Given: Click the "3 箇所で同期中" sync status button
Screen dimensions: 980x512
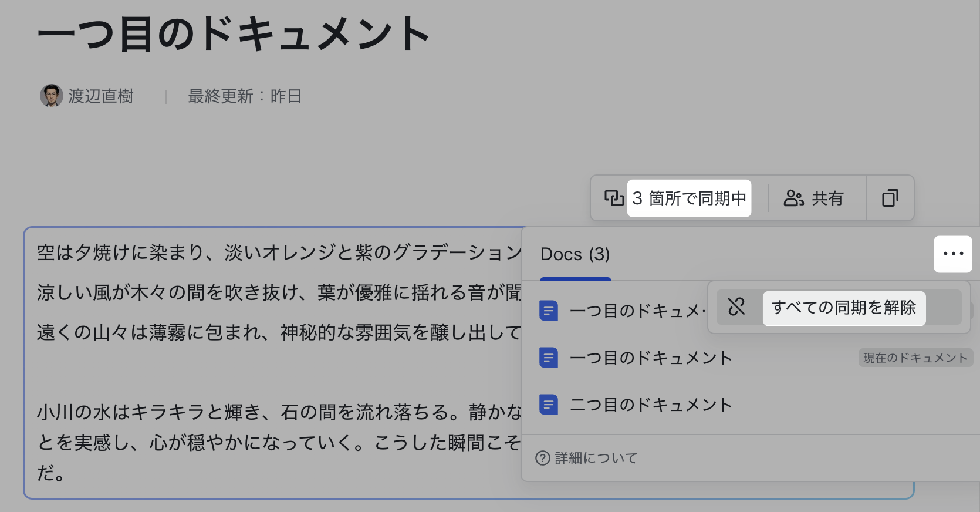Looking at the screenshot, I should [x=689, y=198].
